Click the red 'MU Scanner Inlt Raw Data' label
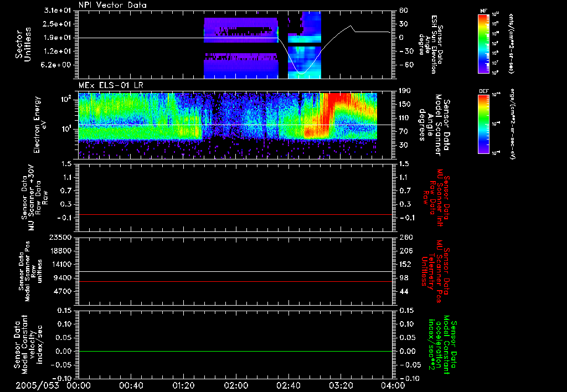This screenshot has height=392, width=567. tap(435, 198)
